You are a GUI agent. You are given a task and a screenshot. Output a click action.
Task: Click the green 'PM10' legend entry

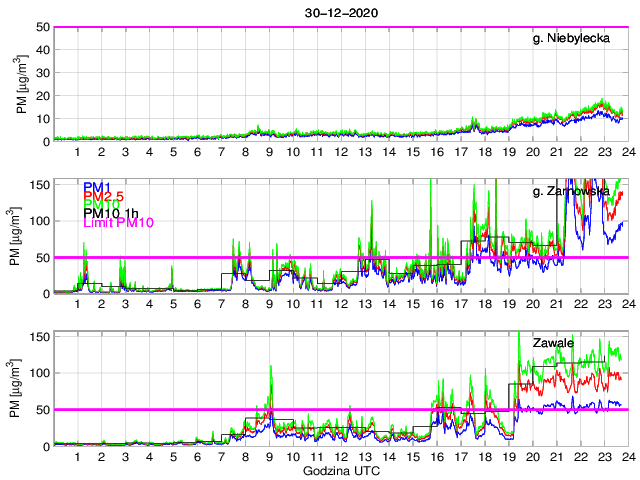(102, 204)
